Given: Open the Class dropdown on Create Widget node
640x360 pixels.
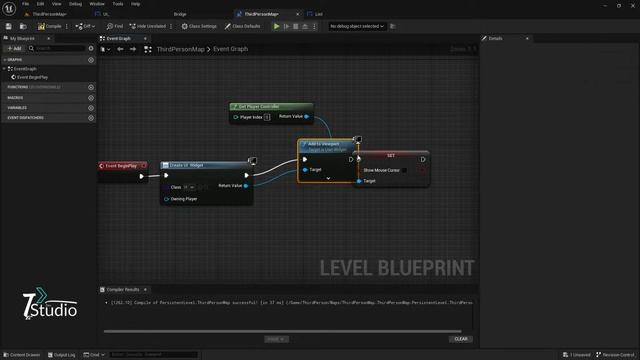Looking at the screenshot, I should pyautogui.click(x=189, y=187).
